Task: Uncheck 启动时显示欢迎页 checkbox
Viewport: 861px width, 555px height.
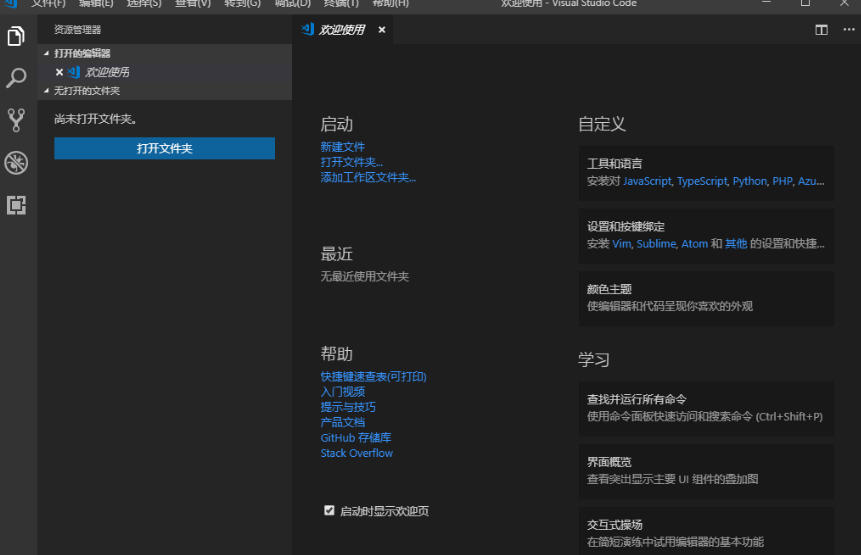Action: (329, 510)
